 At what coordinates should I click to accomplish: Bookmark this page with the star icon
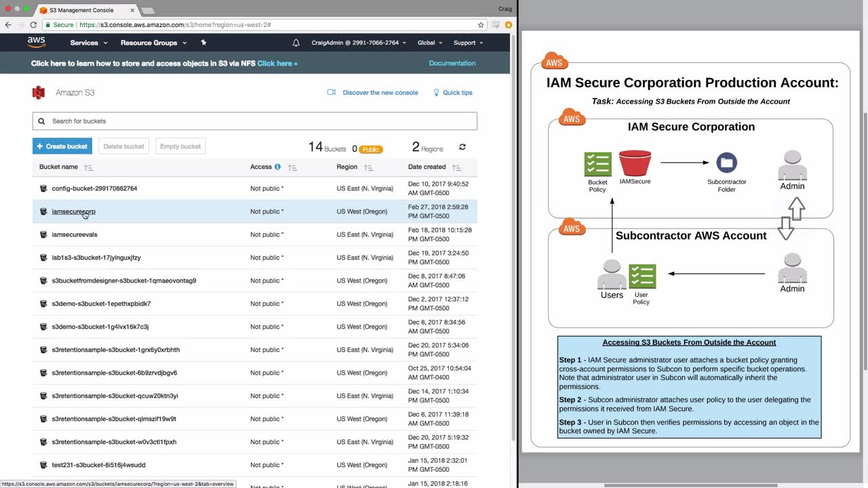pos(481,25)
